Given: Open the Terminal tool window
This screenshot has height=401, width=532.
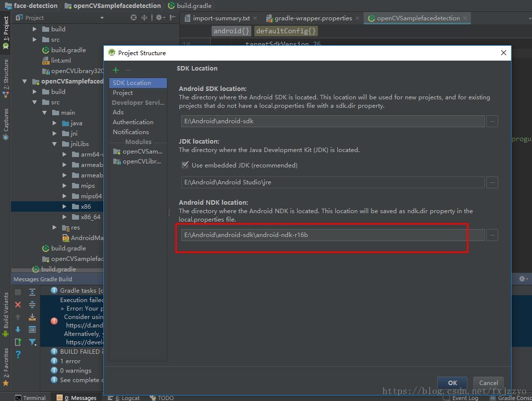Looking at the screenshot, I should click(30, 398).
